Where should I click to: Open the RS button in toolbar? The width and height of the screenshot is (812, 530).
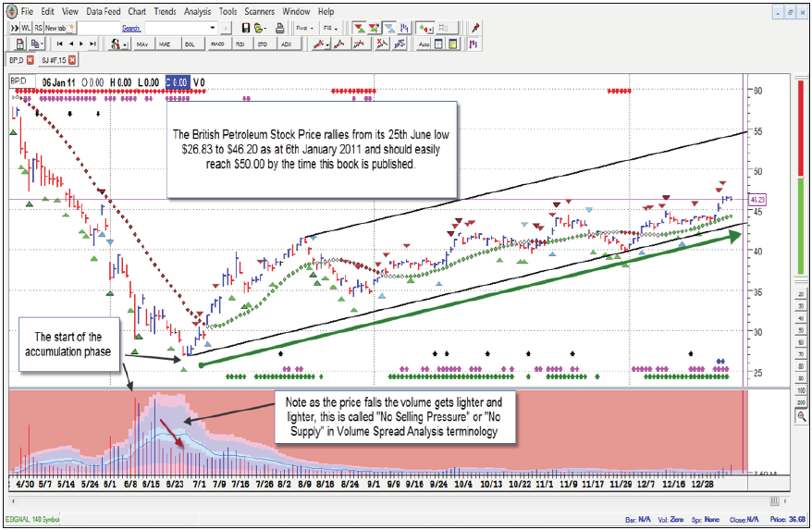click(x=38, y=28)
